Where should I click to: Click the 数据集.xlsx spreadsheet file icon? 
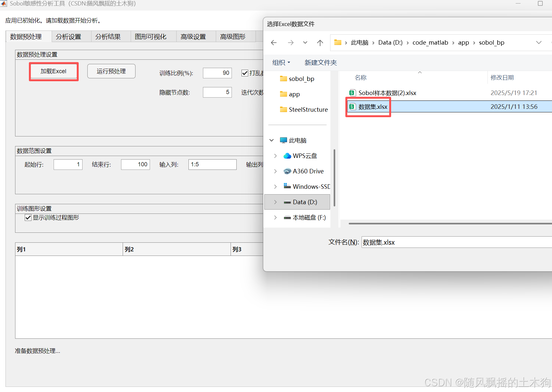point(352,107)
